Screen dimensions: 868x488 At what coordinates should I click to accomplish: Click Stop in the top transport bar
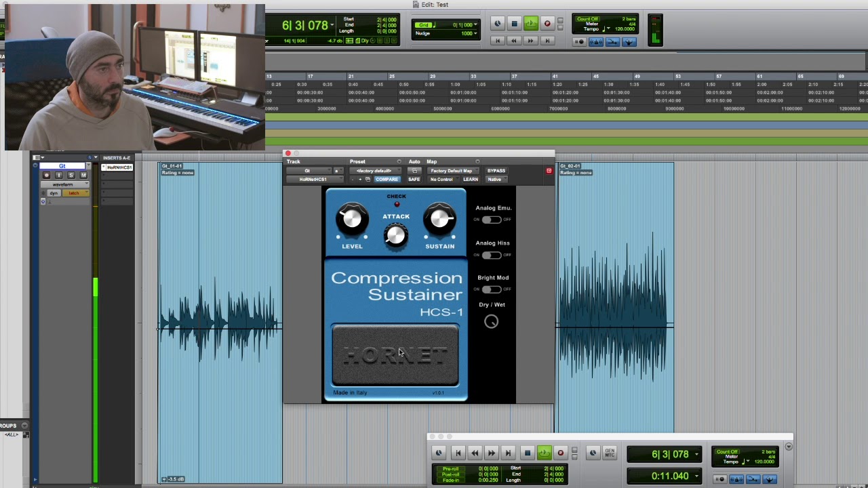pos(514,24)
